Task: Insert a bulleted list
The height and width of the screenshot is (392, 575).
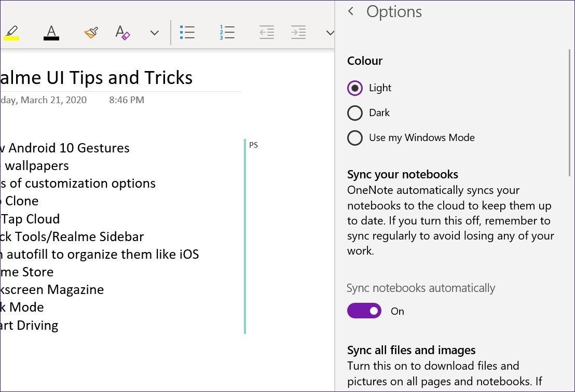Action: (187, 32)
